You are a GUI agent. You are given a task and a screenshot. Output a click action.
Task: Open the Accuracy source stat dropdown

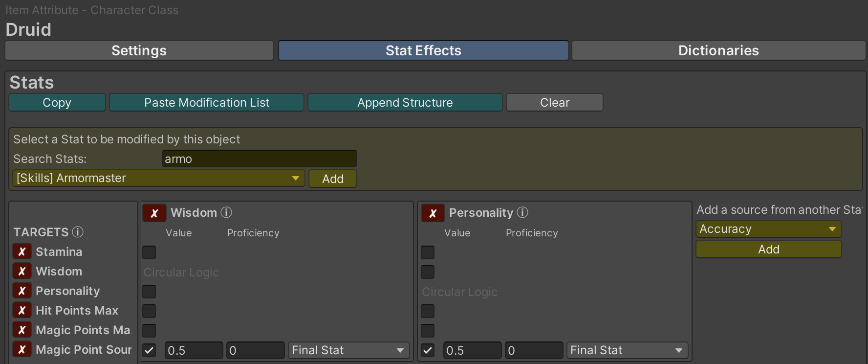point(768,229)
